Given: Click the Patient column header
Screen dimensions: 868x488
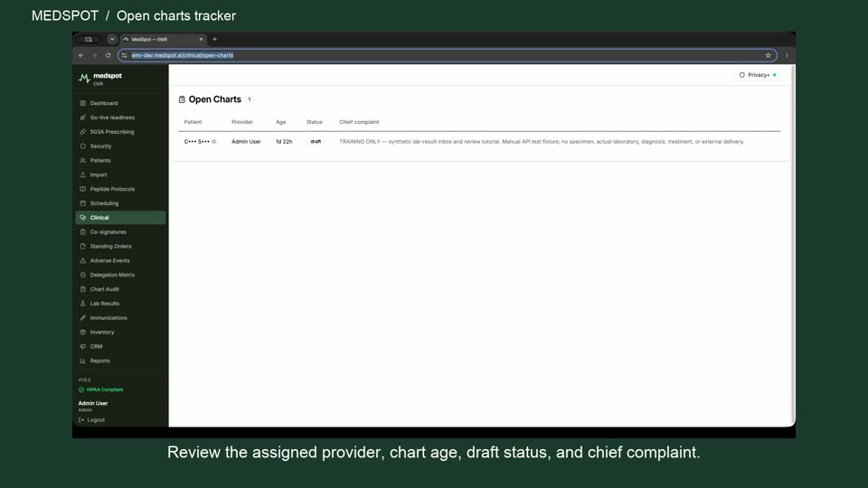Looking at the screenshot, I should (x=193, y=122).
